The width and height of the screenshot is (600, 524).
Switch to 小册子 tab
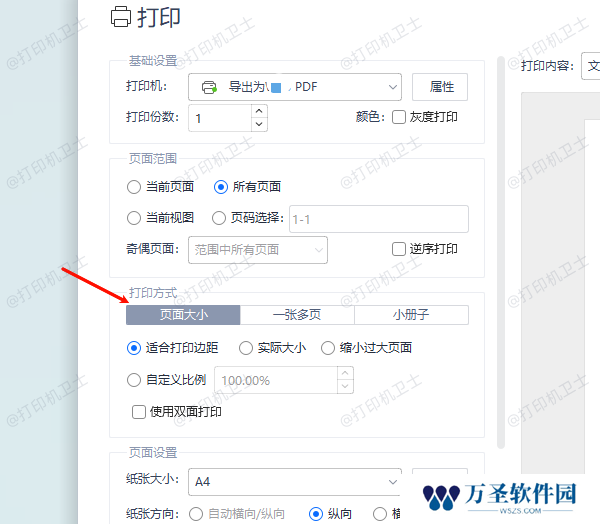tap(411, 315)
